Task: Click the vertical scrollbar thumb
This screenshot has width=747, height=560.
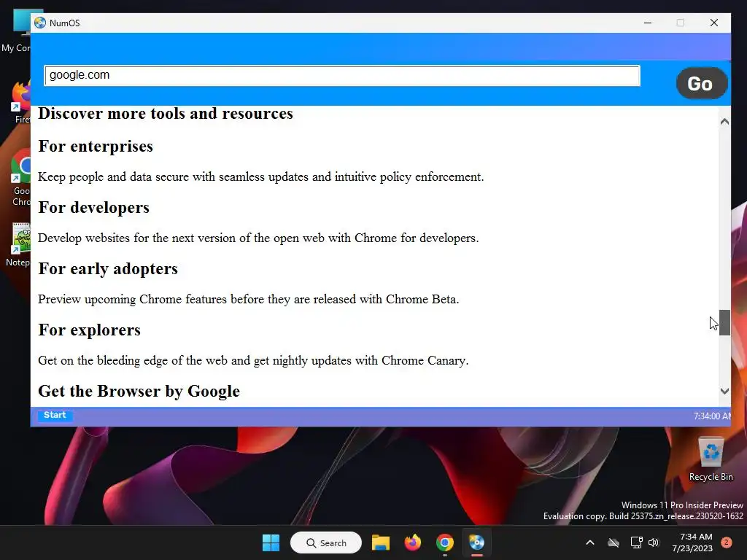Action: tap(724, 322)
